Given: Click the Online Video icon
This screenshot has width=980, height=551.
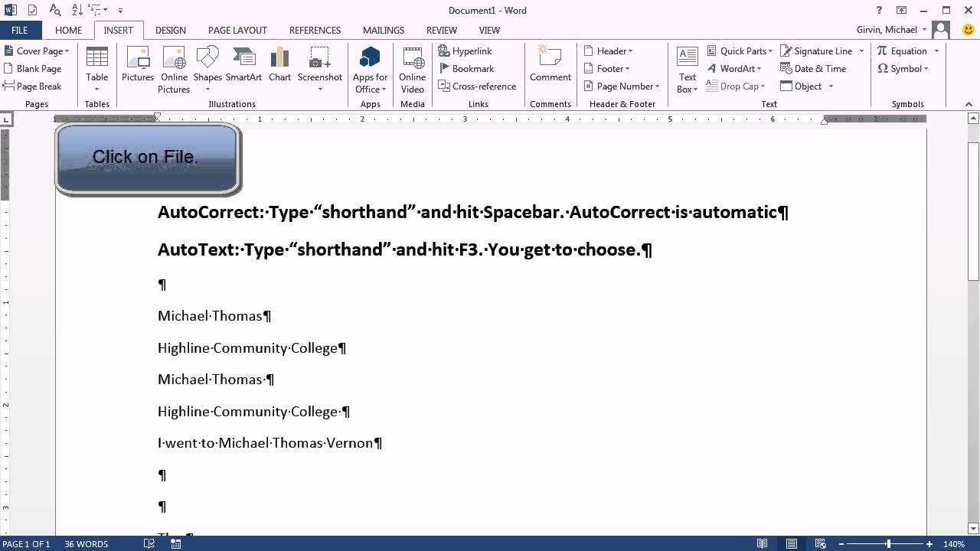Looking at the screenshot, I should coord(413,70).
